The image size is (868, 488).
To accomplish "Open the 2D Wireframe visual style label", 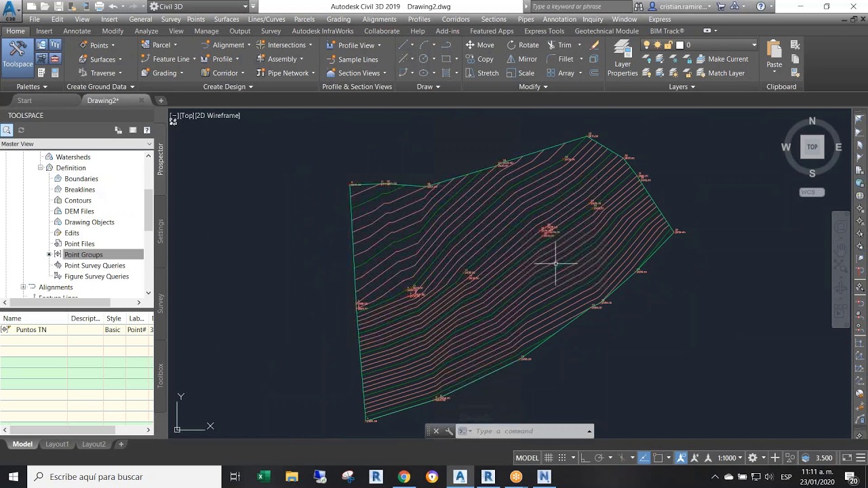I will click(x=218, y=116).
